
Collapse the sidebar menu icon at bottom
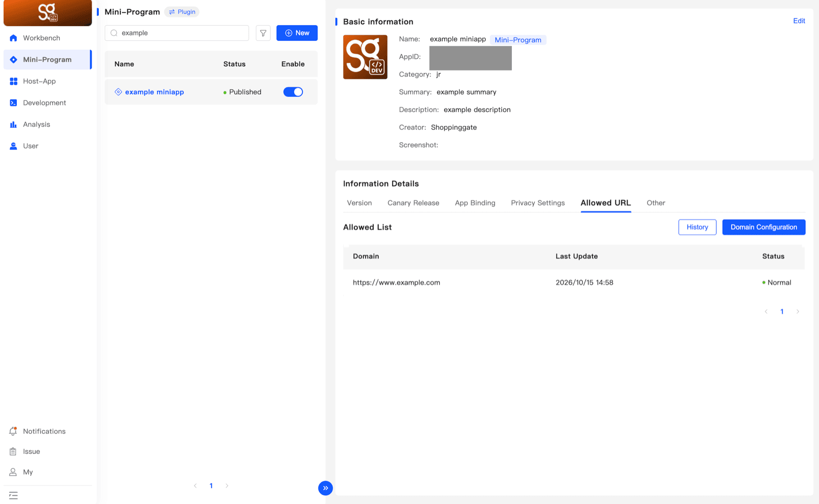[x=13, y=495]
